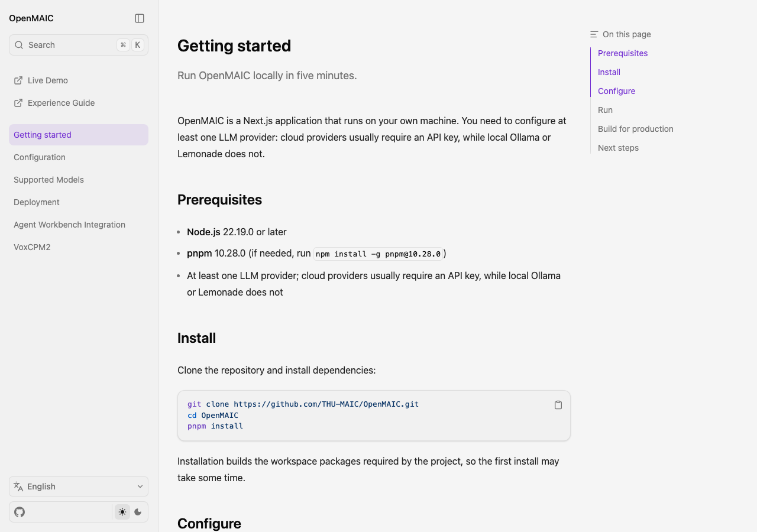757x532 pixels.
Task: Select Getting started in the sidebar
Action: click(79, 135)
